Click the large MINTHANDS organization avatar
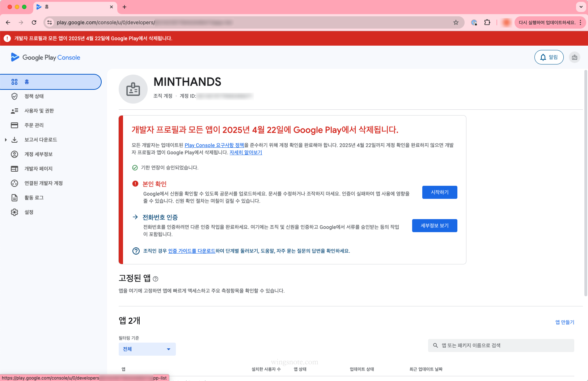The width and height of the screenshot is (588, 381). [133, 89]
